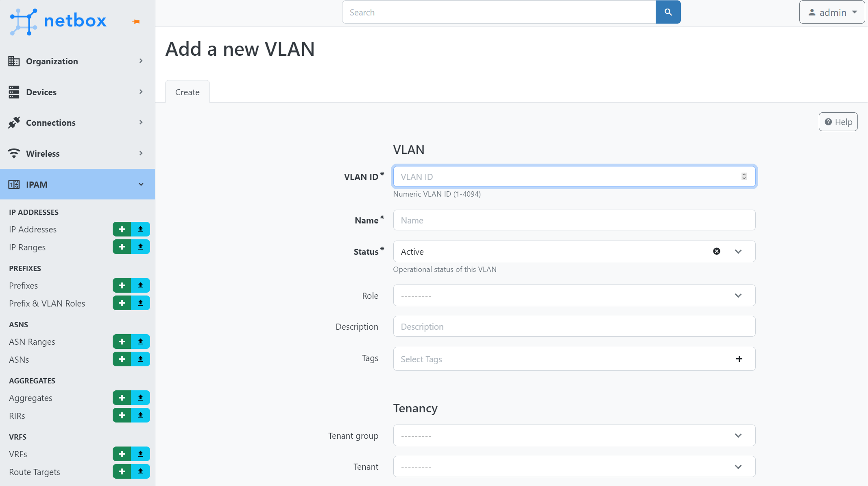Quick-add a new ASN Range

(122, 342)
